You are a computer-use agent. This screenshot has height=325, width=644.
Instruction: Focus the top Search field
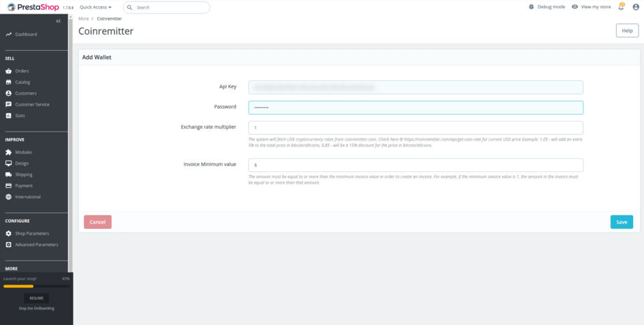(x=166, y=8)
